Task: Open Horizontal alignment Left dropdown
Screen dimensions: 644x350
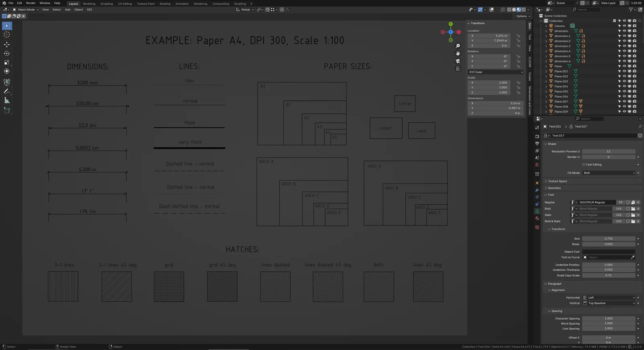Action: [609, 298]
